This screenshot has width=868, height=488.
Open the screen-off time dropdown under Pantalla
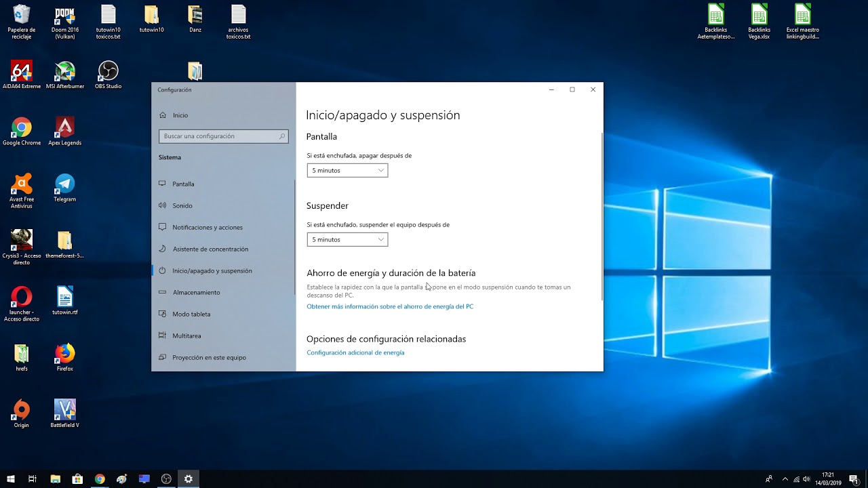coord(347,171)
